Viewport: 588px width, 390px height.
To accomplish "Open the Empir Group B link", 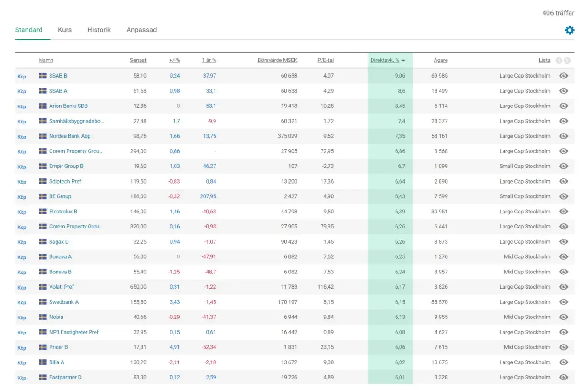I will coord(66,166).
